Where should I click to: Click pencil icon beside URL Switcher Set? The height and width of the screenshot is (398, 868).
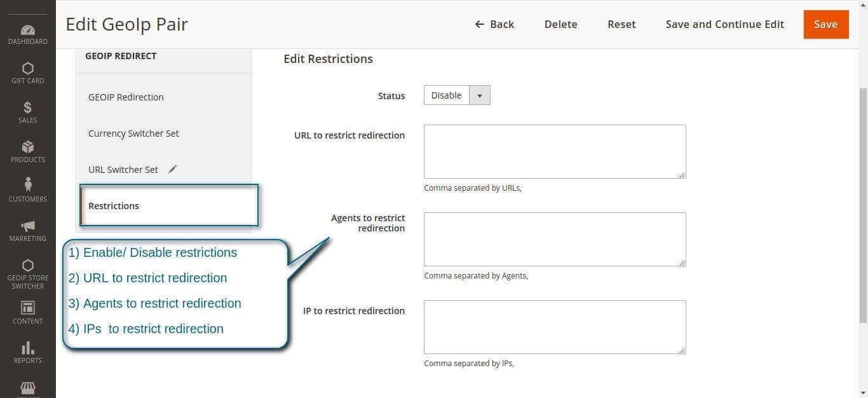172,169
